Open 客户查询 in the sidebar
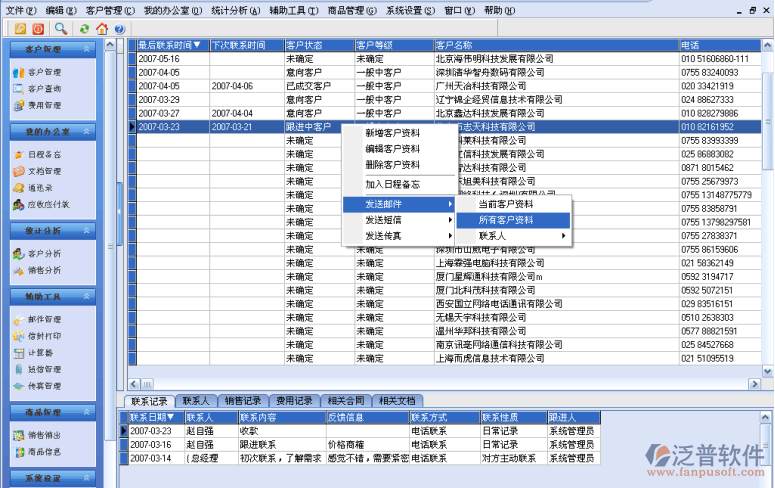This screenshot has width=775, height=488. 38,89
